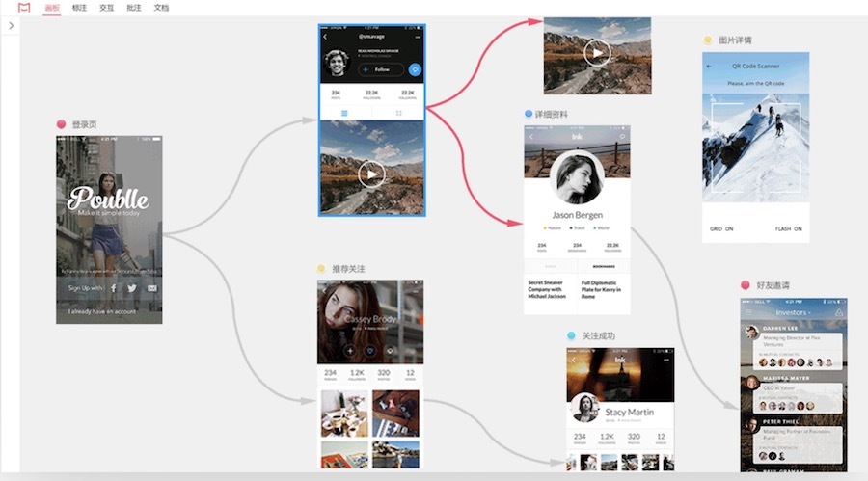Open the Peter Thiel investor card

798,444
